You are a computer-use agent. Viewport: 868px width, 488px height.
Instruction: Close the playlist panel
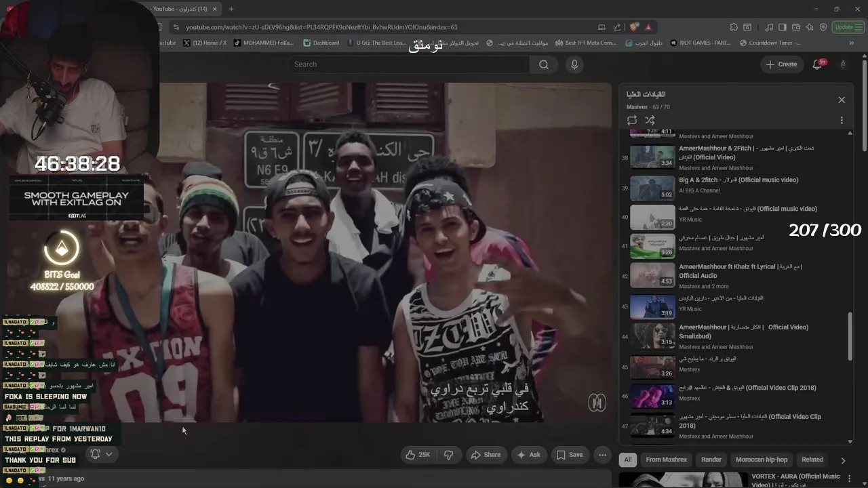coord(842,100)
